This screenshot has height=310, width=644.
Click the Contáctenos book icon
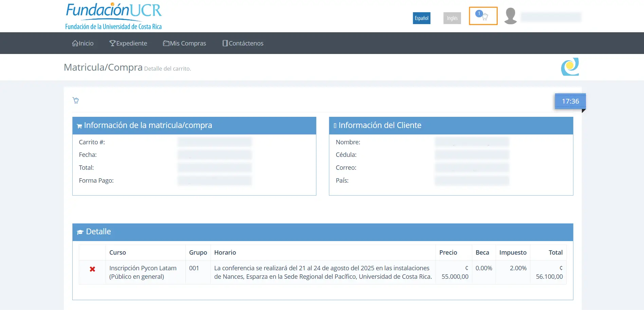click(x=225, y=43)
